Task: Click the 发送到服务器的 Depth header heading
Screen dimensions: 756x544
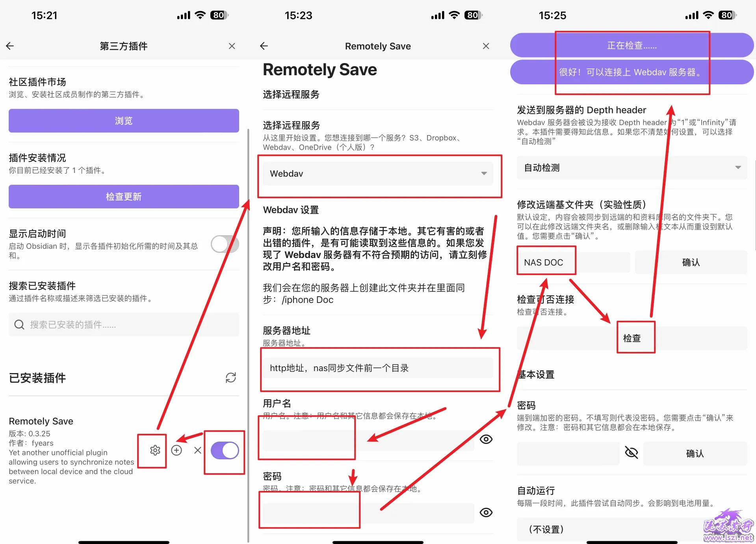Action: [581, 110]
